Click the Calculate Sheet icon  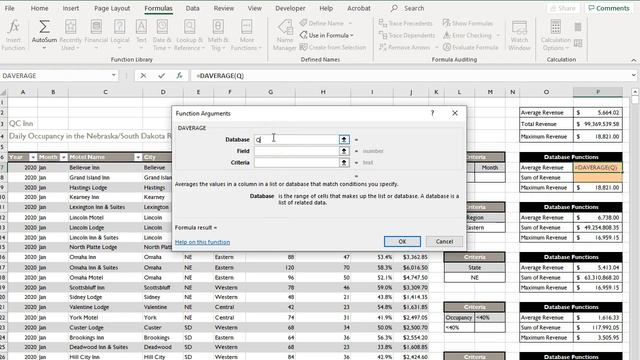pos(578,43)
